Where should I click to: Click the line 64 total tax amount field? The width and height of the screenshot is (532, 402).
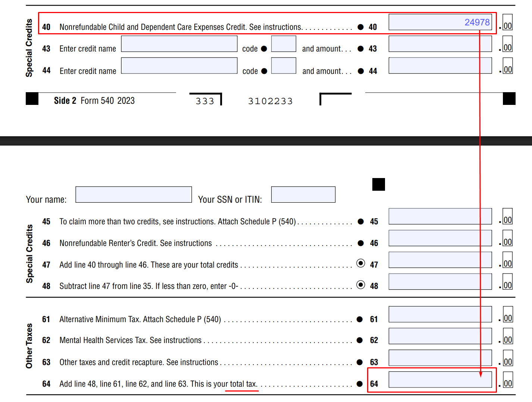point(440,379)
